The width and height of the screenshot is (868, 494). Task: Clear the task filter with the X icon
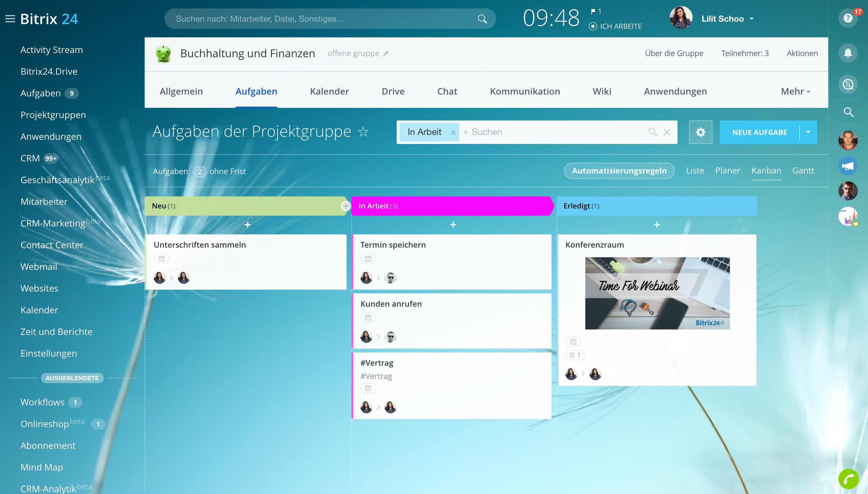click(x=667, y=132)
